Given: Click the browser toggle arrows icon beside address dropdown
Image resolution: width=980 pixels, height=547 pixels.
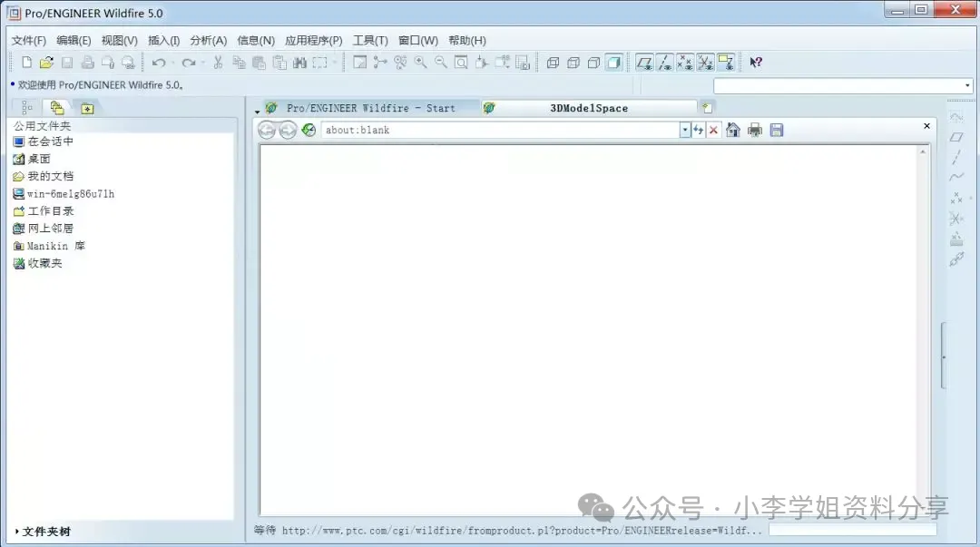Looking at the screenshot, I should click(698, 130).
